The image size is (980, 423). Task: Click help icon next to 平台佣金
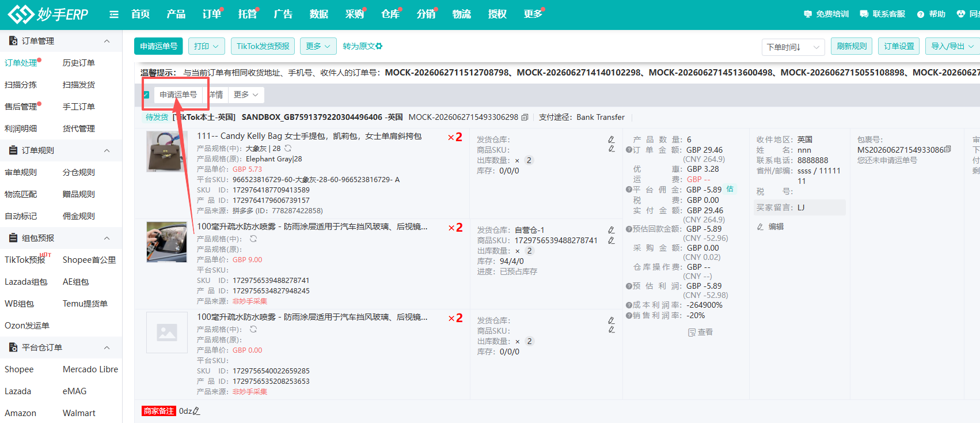click(629, 190)
